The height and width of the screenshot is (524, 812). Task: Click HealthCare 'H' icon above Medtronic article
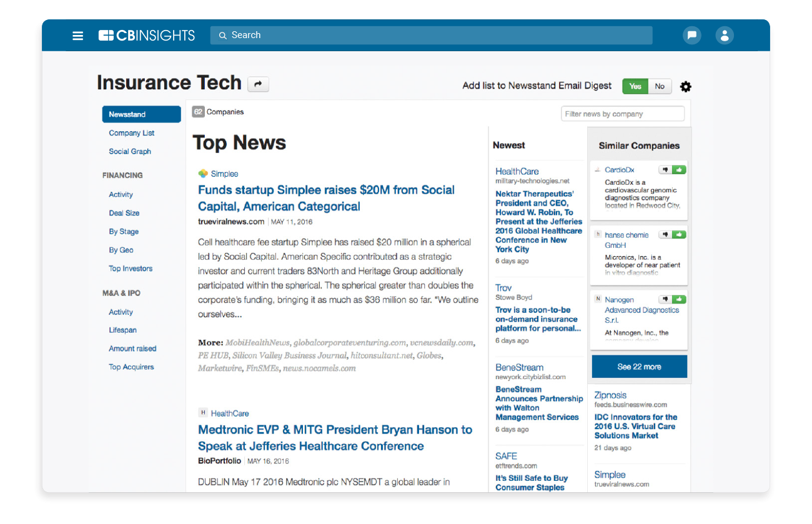pos(203,413)
